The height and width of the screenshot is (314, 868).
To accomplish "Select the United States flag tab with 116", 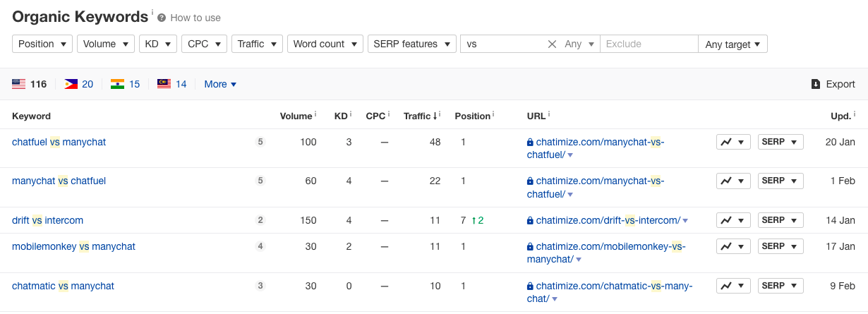I will (30, 84).
